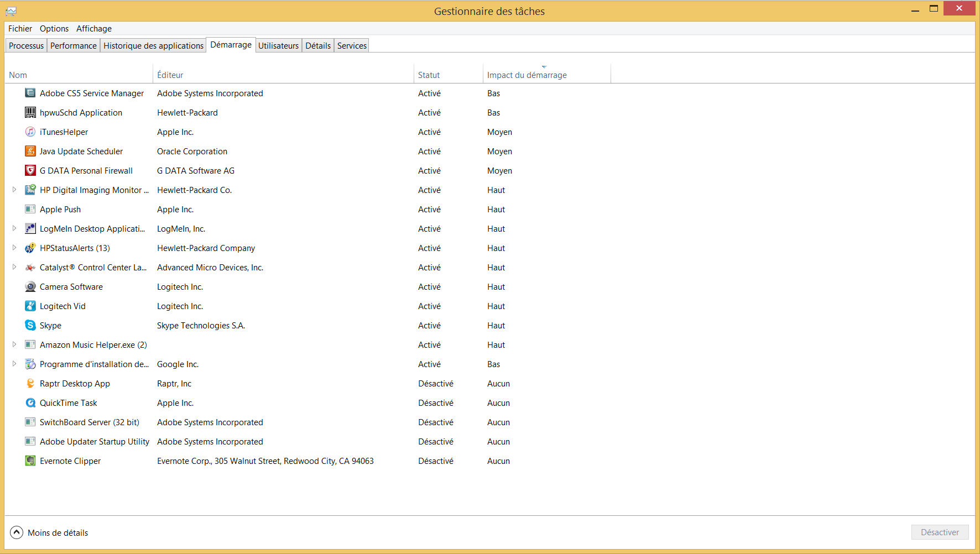Click Désactivé status of Raptr Desktop App
The image size is (980, 554).
[436, 383]
